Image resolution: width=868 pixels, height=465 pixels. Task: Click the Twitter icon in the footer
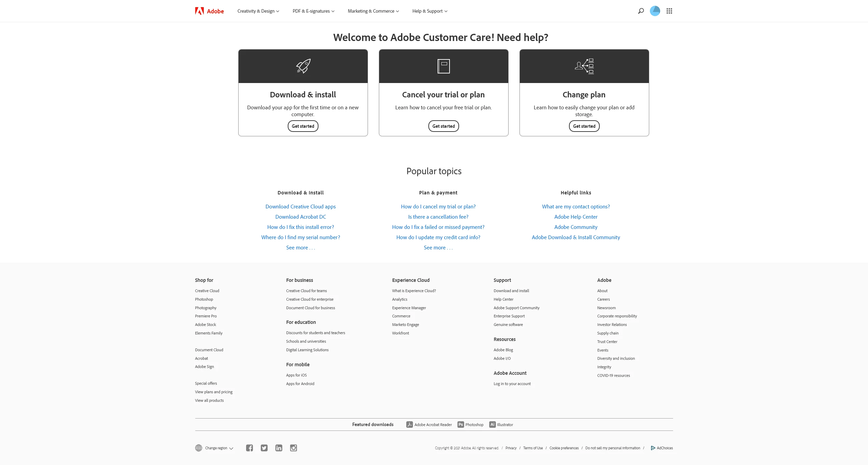264,448
